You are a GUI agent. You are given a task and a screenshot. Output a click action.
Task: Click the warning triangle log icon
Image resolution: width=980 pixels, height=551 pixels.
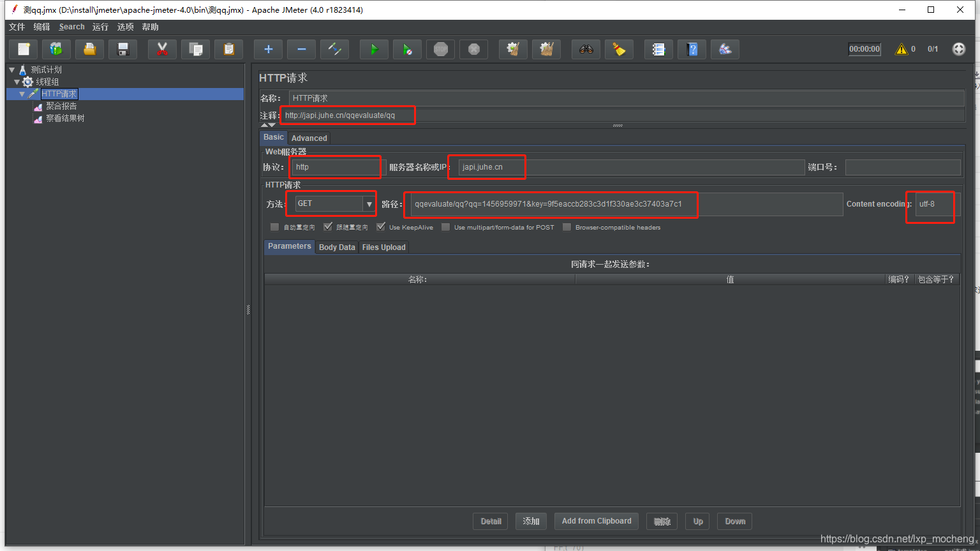901,49
